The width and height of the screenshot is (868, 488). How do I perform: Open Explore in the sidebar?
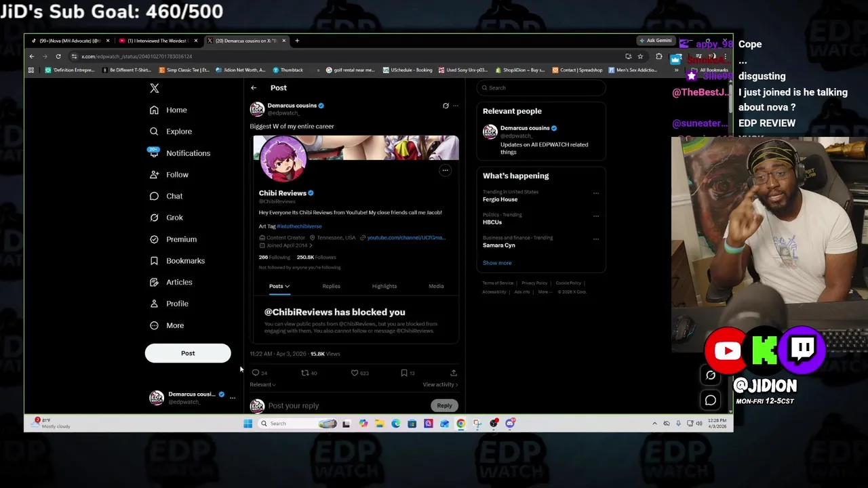(x=171, y=131)
